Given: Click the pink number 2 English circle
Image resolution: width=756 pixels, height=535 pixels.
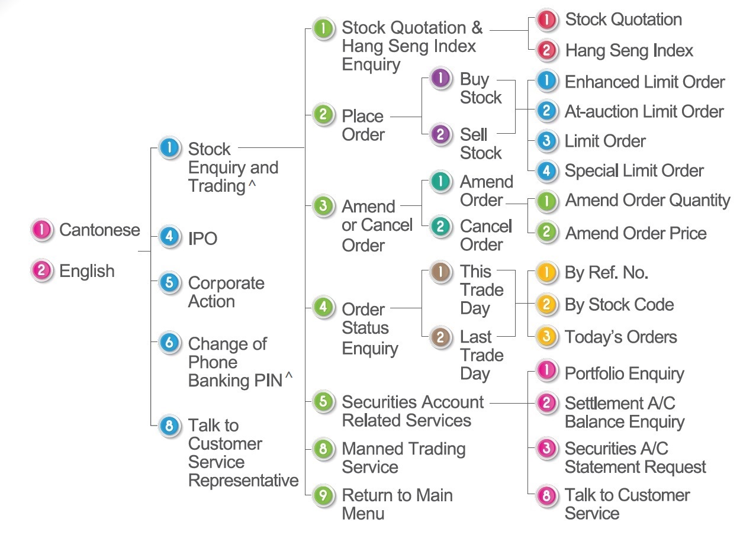Looking at the screenshot, I should [43, 271].
